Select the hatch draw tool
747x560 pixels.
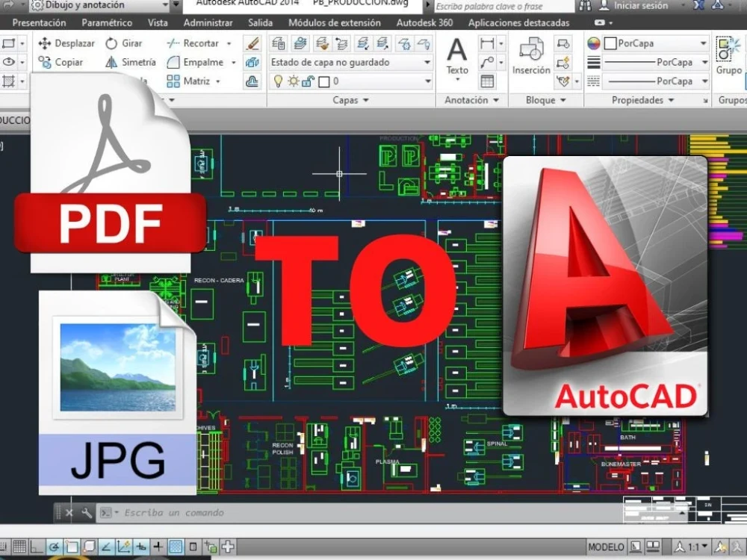click(x=8, y=81)
